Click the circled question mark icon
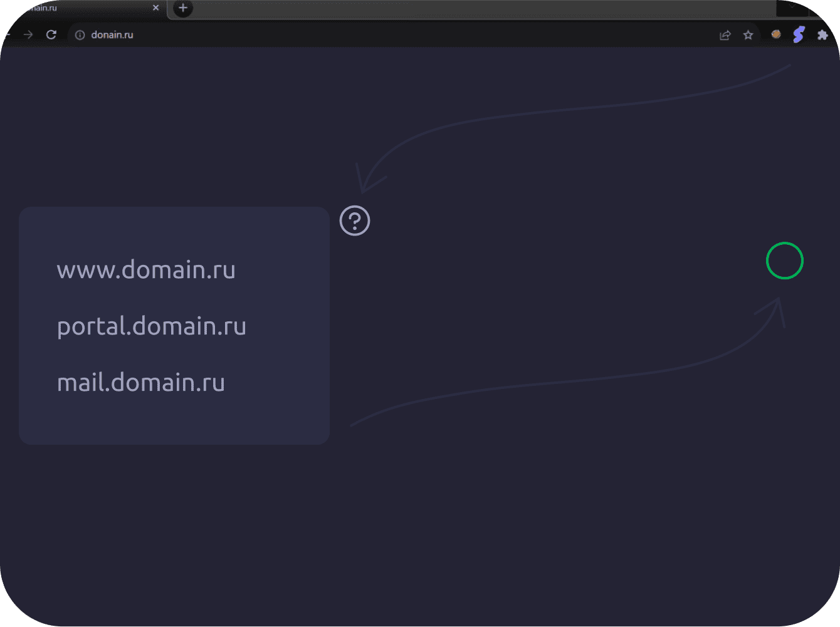 coord(355,220)
